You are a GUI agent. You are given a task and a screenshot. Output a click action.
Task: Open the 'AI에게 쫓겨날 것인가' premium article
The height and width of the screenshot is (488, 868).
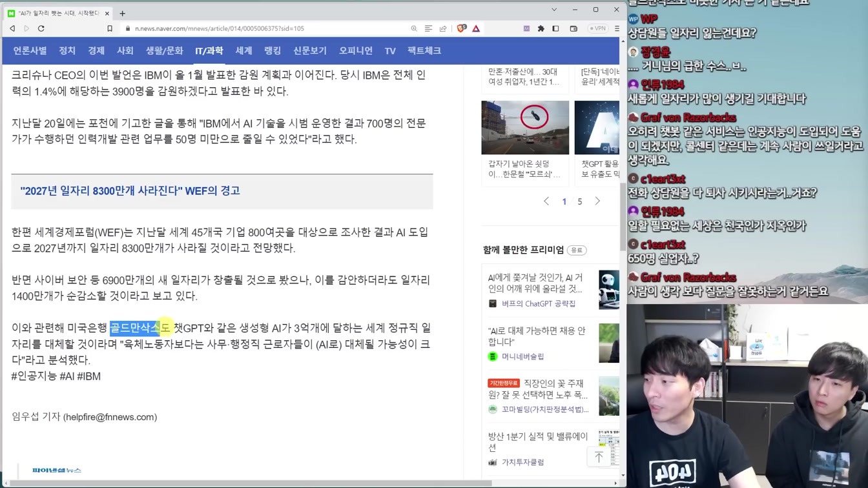tap(536, 283)
